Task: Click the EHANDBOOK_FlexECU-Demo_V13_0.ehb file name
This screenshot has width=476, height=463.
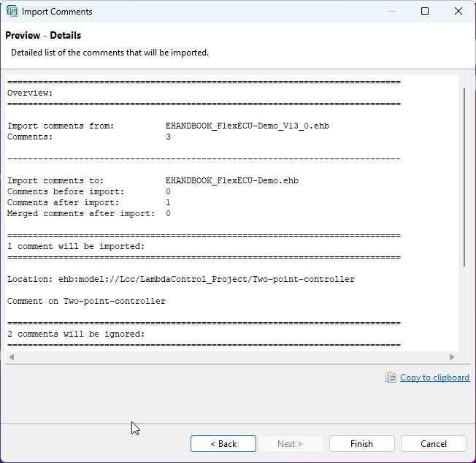Action: [247, 126]
